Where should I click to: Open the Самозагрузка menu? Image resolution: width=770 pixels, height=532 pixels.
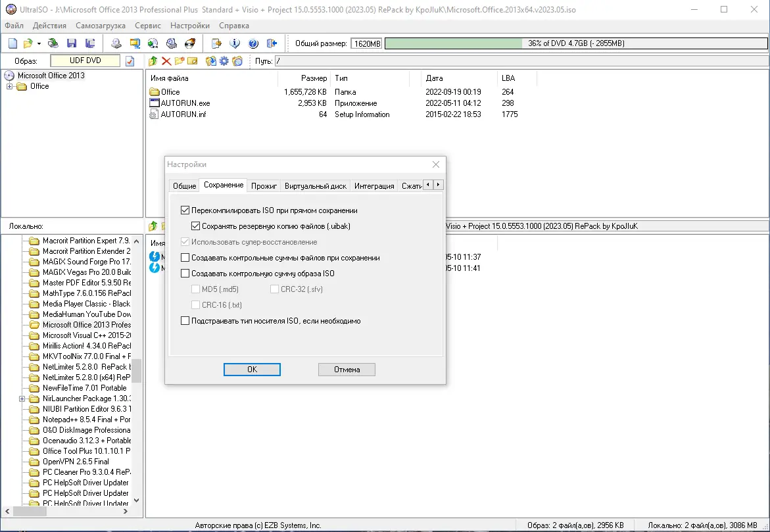click(x=101, y=26)
